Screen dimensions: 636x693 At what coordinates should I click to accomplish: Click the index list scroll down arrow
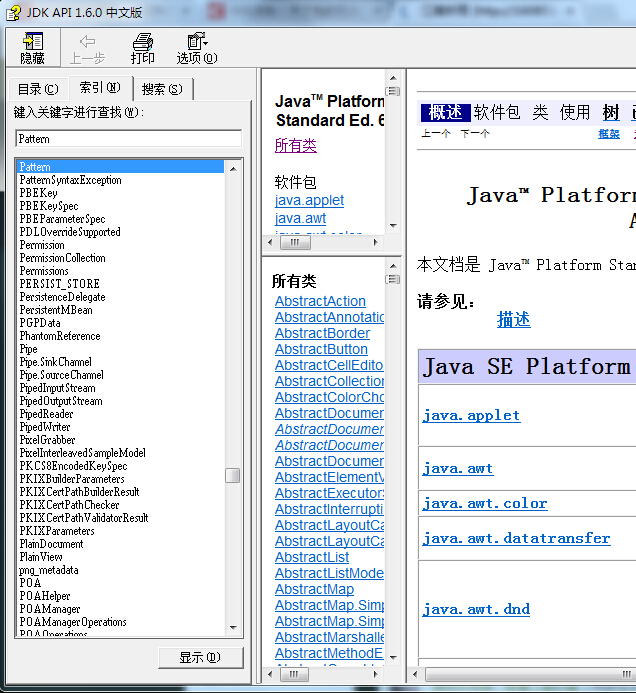pos(233,628)
